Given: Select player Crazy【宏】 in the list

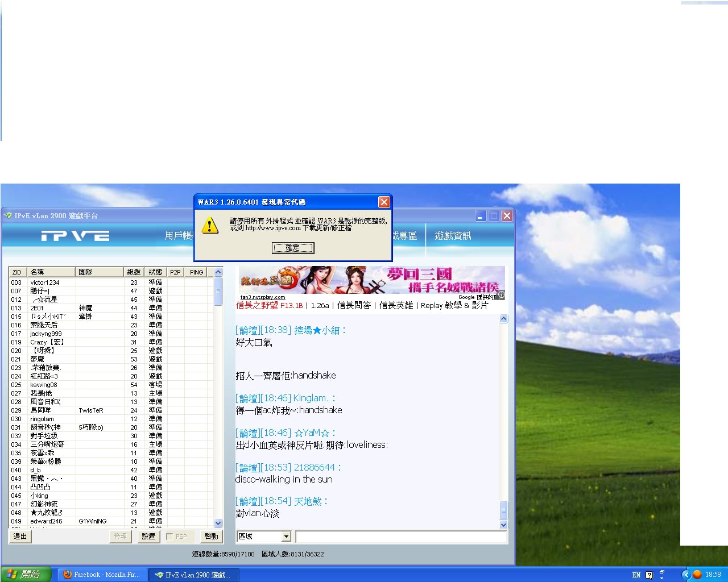Looking at the screenshot, I should pos(111,342).
